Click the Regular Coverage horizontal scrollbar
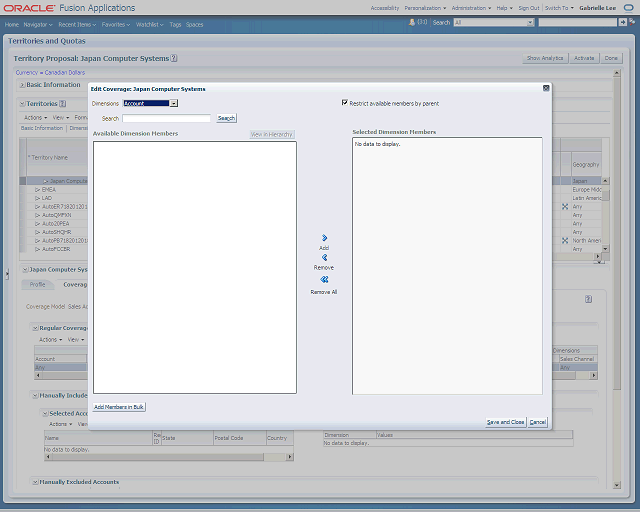Viewport: 640px width, 512px height. 314,375
